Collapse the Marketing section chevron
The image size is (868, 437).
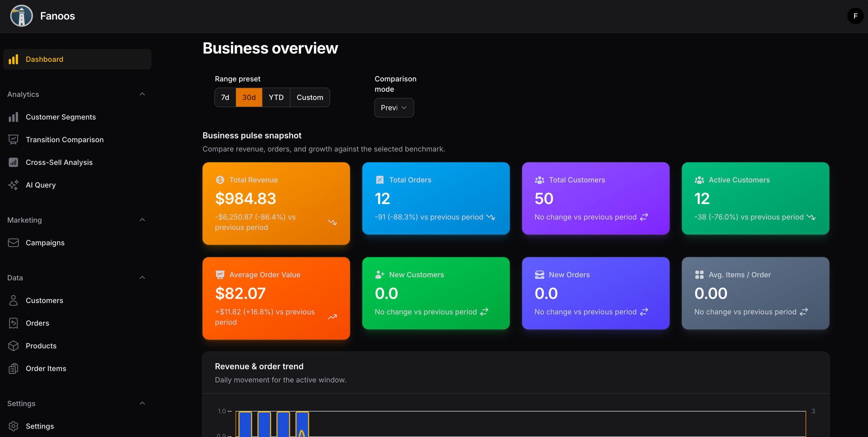tap(142, 220)
